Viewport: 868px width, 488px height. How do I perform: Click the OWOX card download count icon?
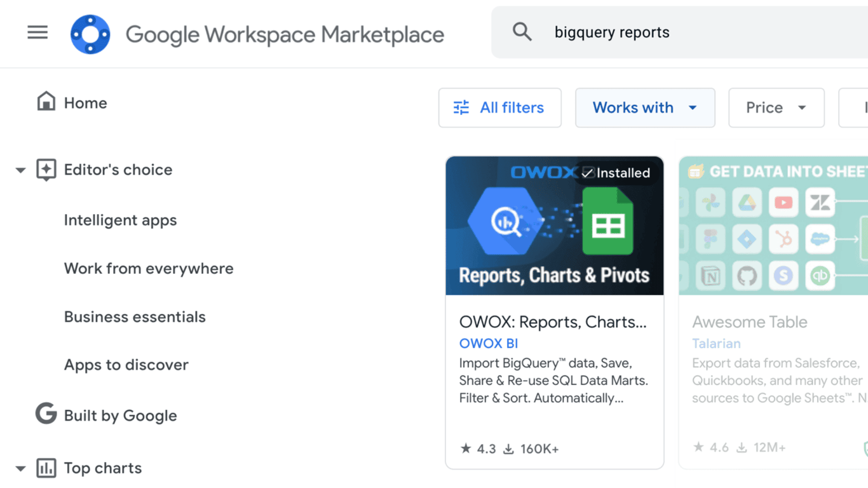tap(508, 449)
